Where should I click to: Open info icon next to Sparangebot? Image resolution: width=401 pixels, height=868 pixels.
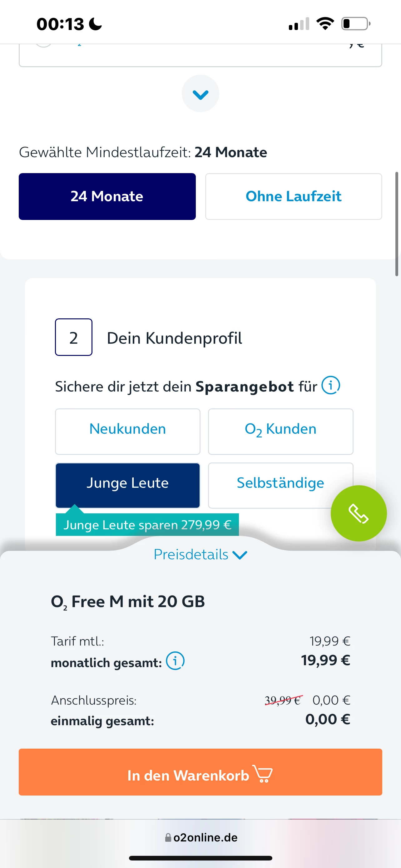pos(331,385)
